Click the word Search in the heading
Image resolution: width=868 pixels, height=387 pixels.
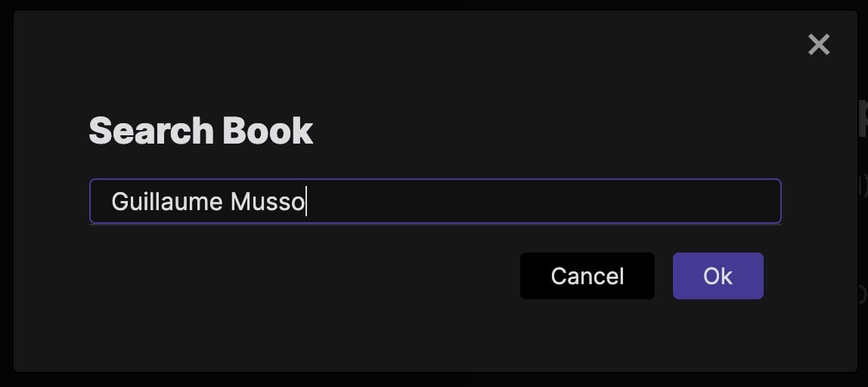pos(152,131)
